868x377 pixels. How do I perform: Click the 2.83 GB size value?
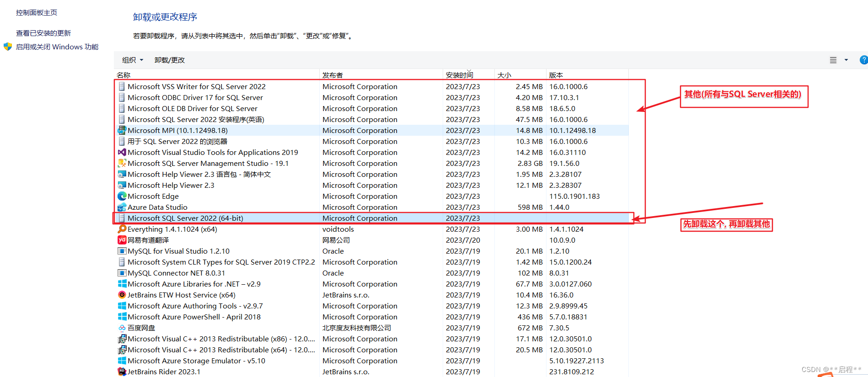point(530,163)
